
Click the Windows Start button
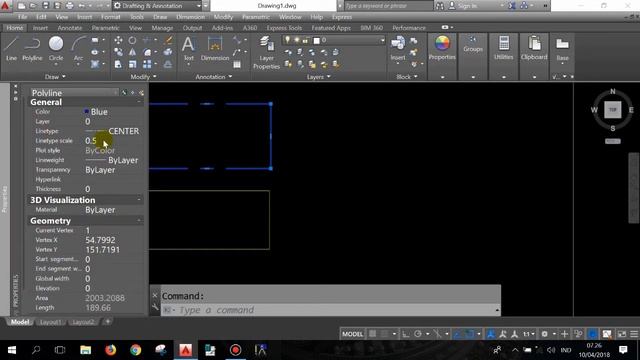pyautogui.click(x=12, y=350)
